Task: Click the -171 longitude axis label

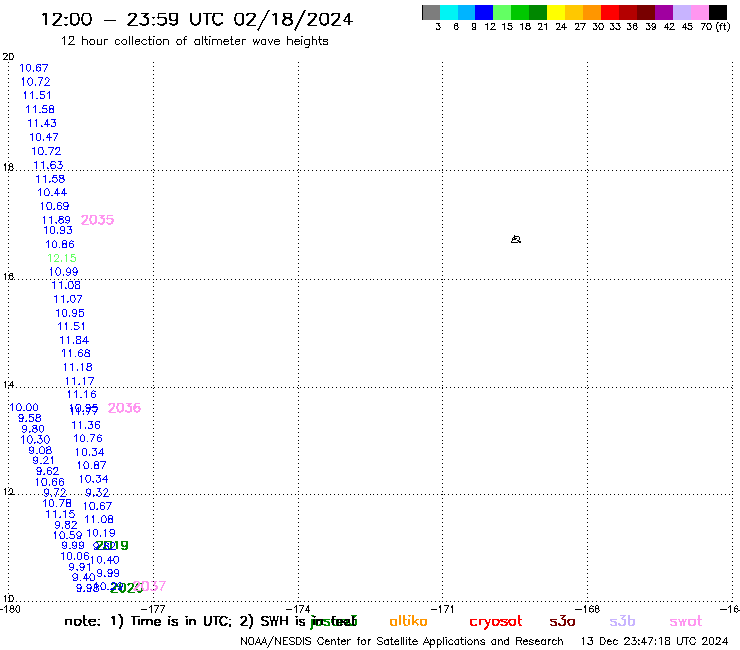Action: 442,609
